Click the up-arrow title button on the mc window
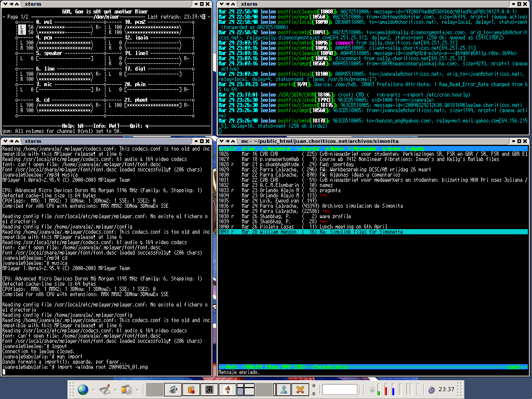This screenshot has height=399, width=532. [233, 141]
